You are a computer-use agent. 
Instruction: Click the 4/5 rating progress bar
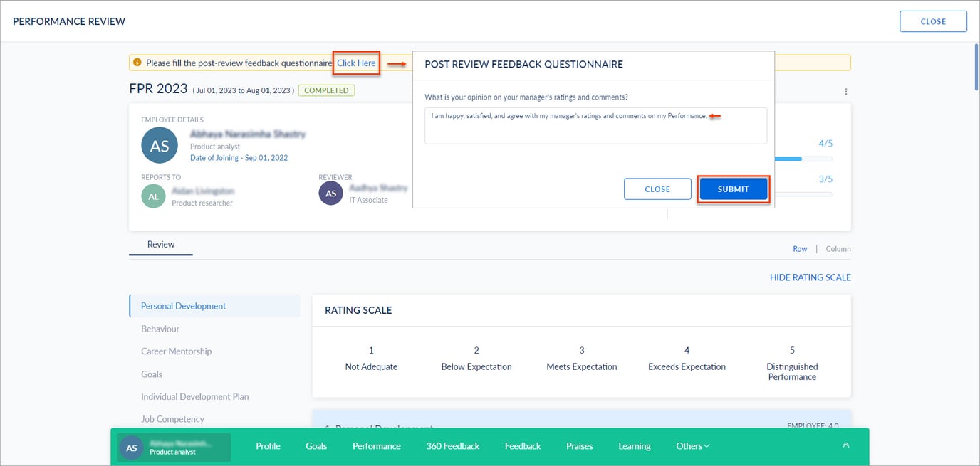pyautogui.click(x=803, y=159)
